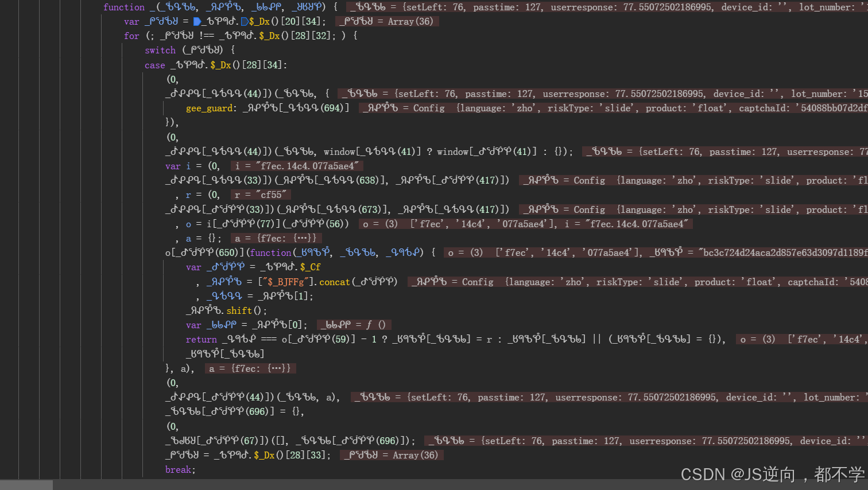
Task: Click the 'return' keyword
Action: pyautogui.click(x=201, y=339)
